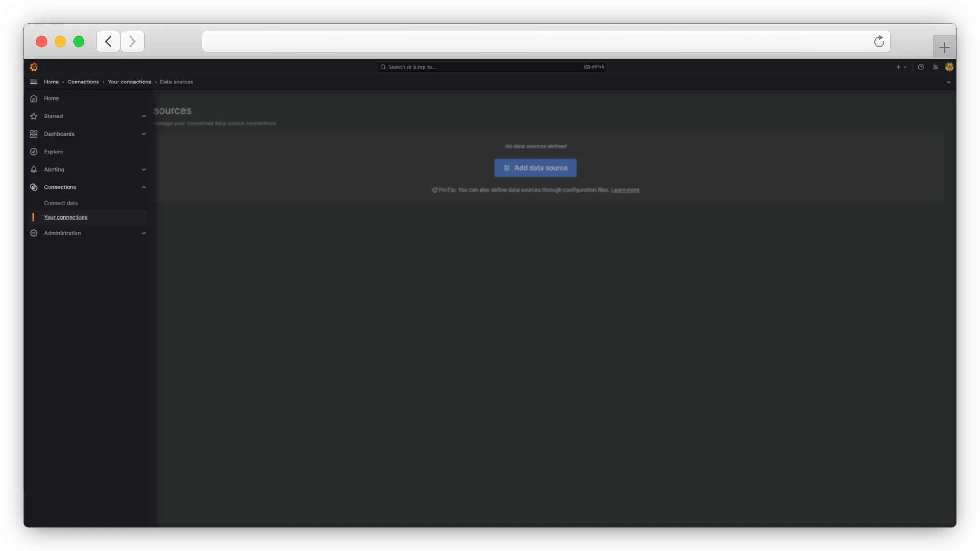
Task: Open the new item dropdown arrow
Action: point(904,67)
